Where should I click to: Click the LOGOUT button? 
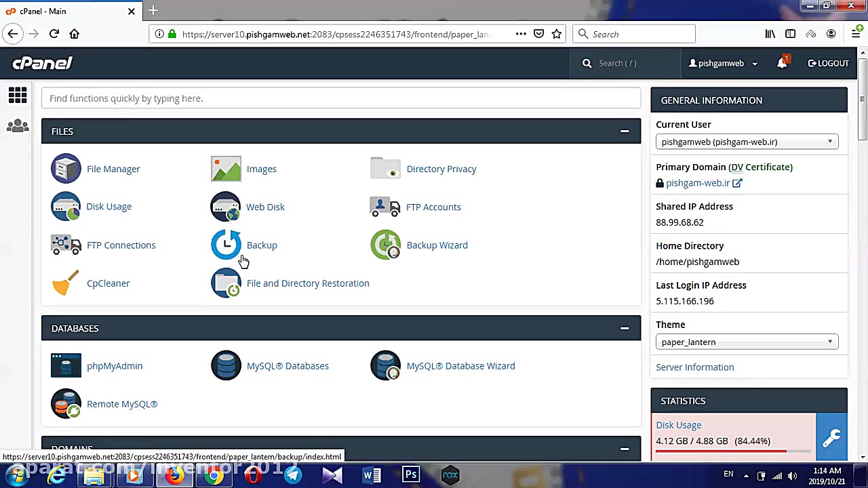pos(828,63)
